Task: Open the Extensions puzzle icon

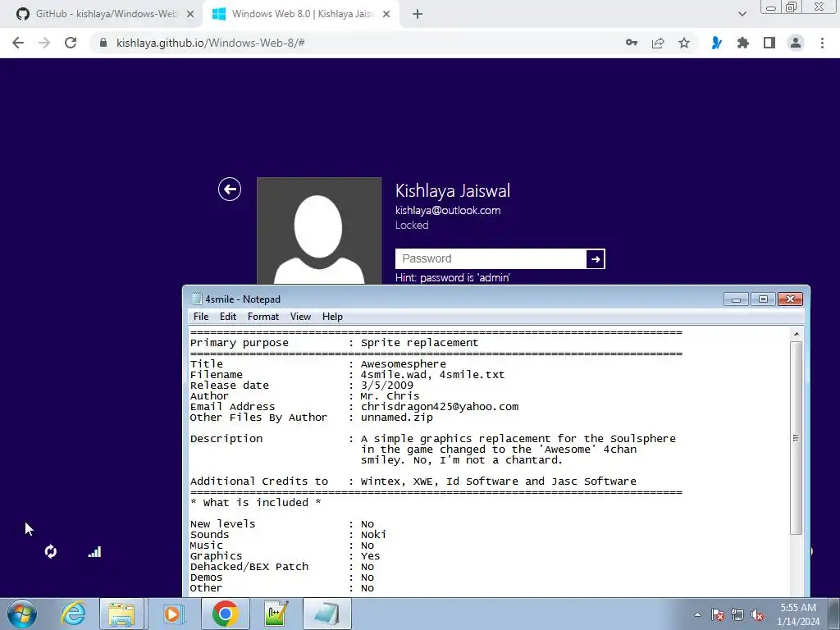Action: [x=742, y=43]
